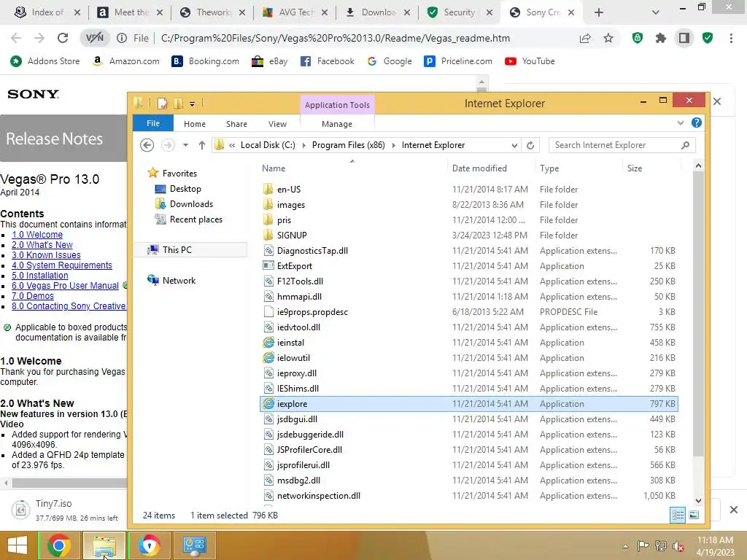The height and width of the screenshot is (560, 747).
Task: Click Program Files (x86) breadcrumb
Action: (348, 145)
